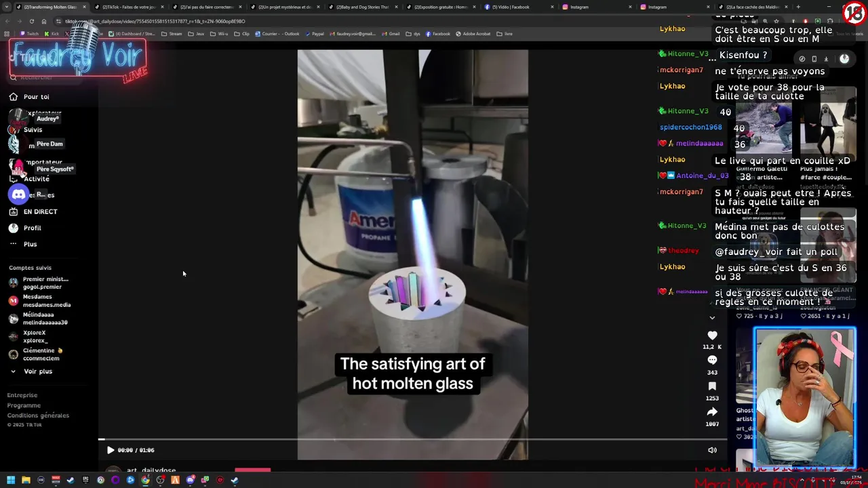Image resolution: width=868 pixels, height=488 pixels.
Task: Open the Discord icon in sidebar
Action: [18, 195]
